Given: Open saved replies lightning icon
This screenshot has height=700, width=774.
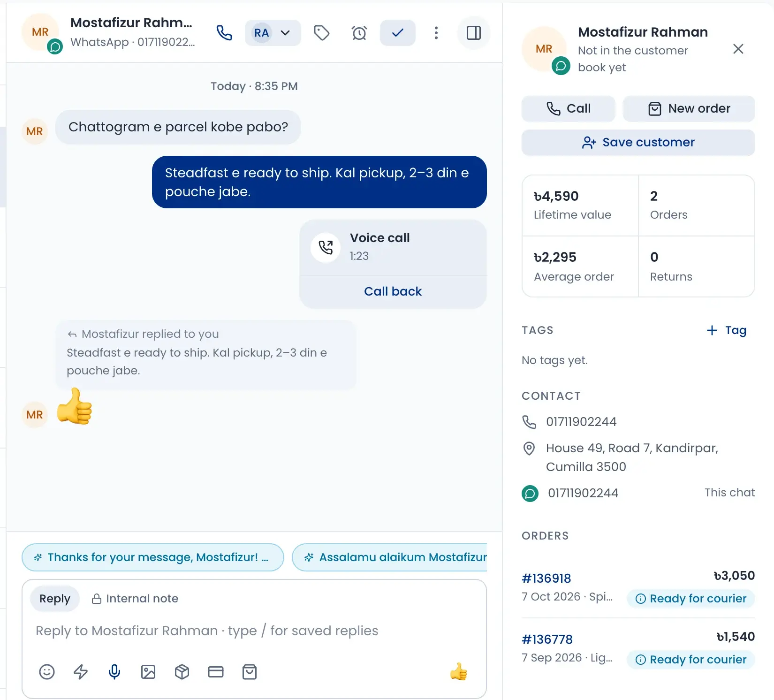Looking at the screenshot, I should click(81, 672).
